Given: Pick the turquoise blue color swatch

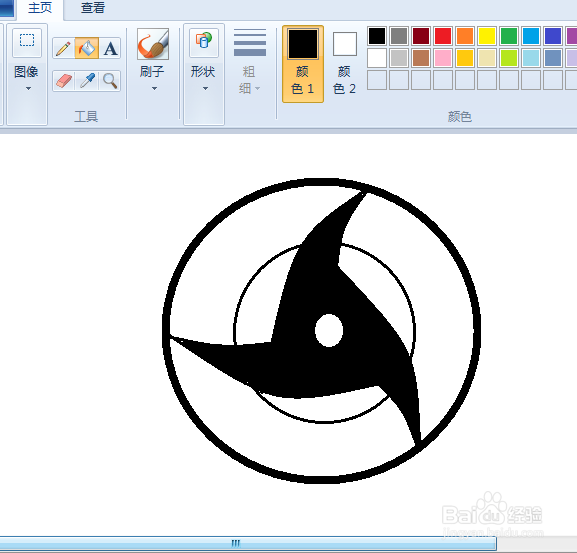Looking at the screenshot, I should point(531,36).
